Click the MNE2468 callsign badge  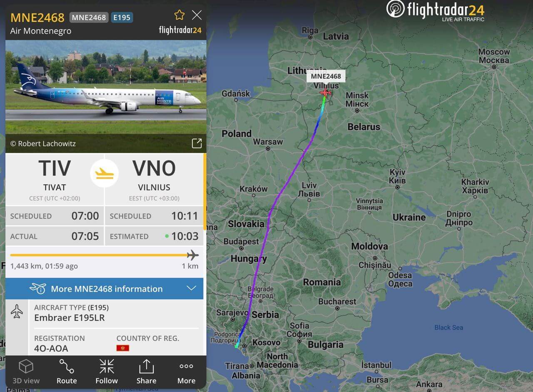pyautogui.click(x=89, y=17)
